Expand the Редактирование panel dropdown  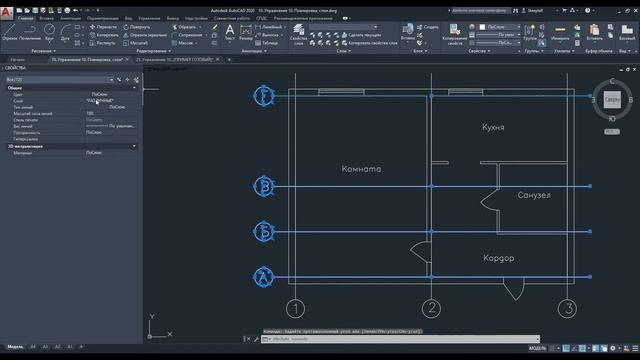pyautogui.click(x=154, y=51)
